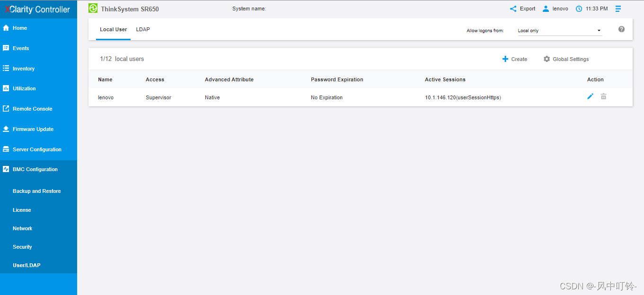Open the Network submenu item
This screenshot has width=644, height=295.
pos(22,228)
